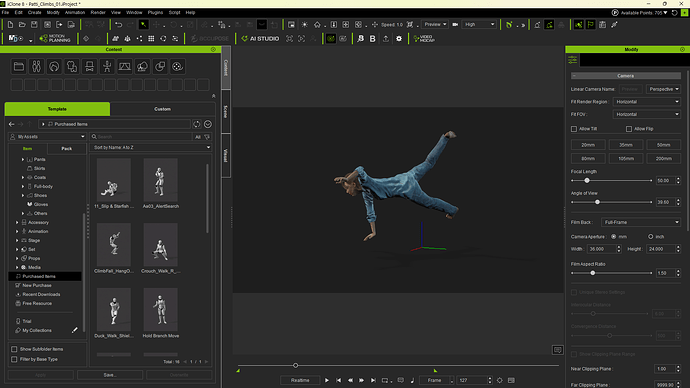Select the Animation figure category icon
Screen dimensions: 690x388
tap(107, 66)
